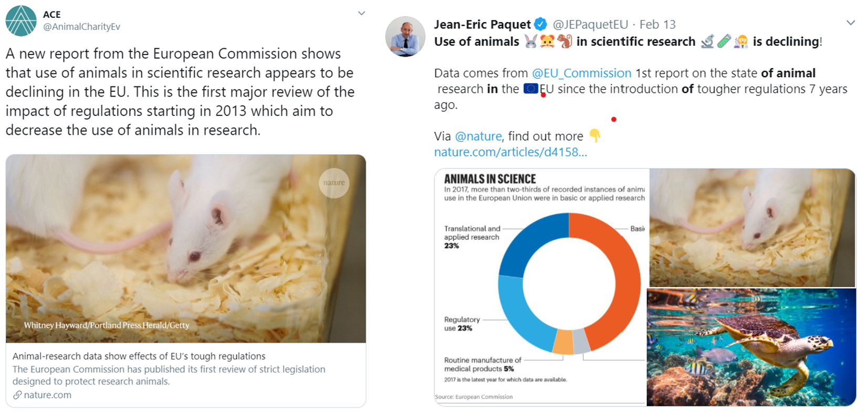The height and width of the screenshot is (414, 868).
Task: Open the @EU_Commission mention
Action: click(581, 73)
